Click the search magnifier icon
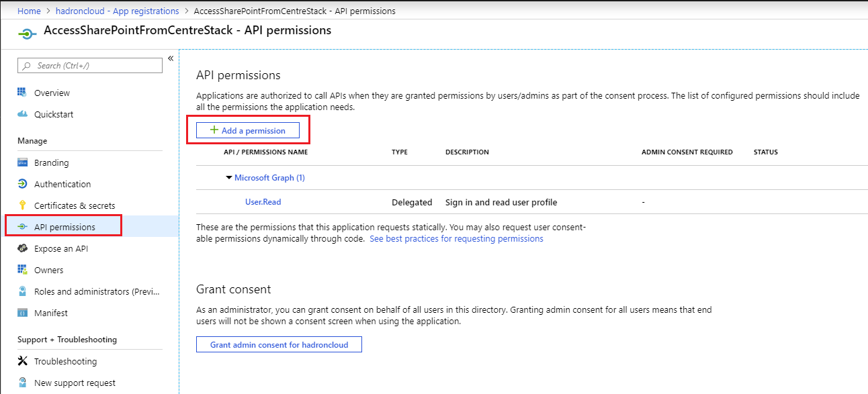 point(27,66)
